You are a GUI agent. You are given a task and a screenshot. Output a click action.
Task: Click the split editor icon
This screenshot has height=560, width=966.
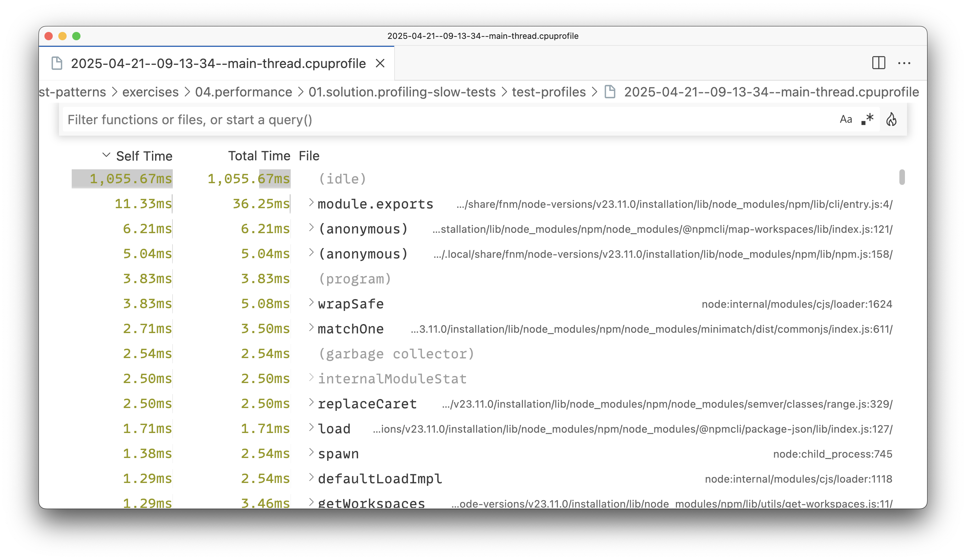[879, 63]
